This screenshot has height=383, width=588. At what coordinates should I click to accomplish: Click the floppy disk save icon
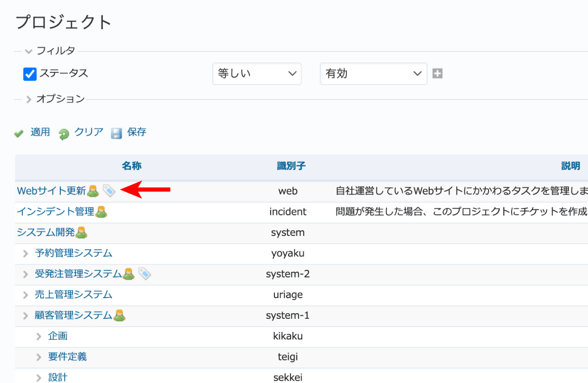[x=116, y=133]
